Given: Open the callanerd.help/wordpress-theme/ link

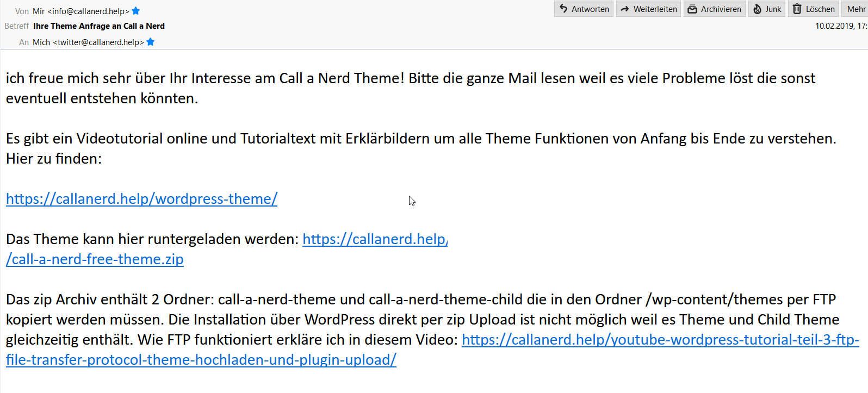Looking at the screenshot, I should pos(141,199).
